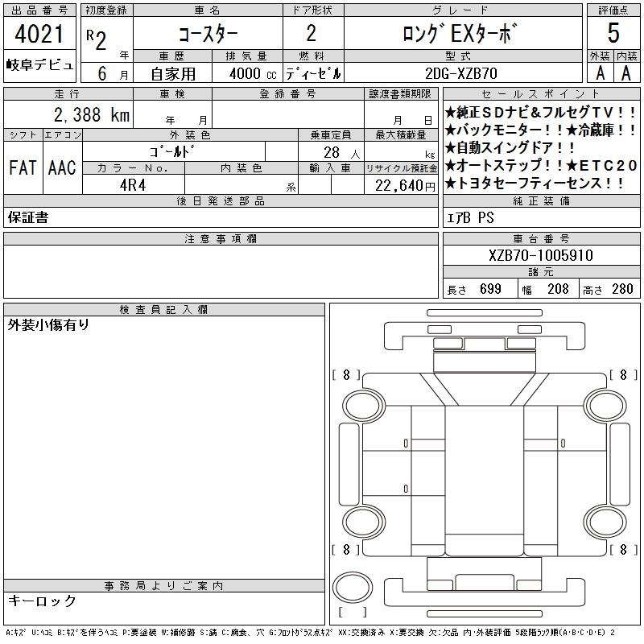Viewport: 644px width, 644px height.
Task: Click the 後日発送部品 header
Action: click(x=221, y=200)
